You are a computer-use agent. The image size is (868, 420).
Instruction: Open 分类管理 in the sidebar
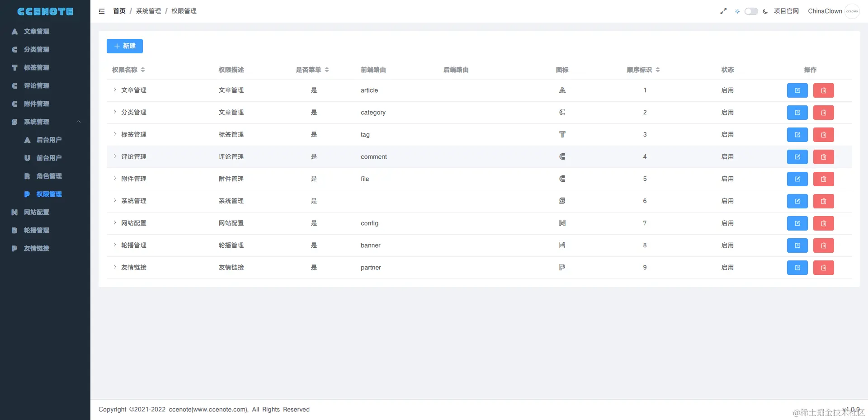45,49
